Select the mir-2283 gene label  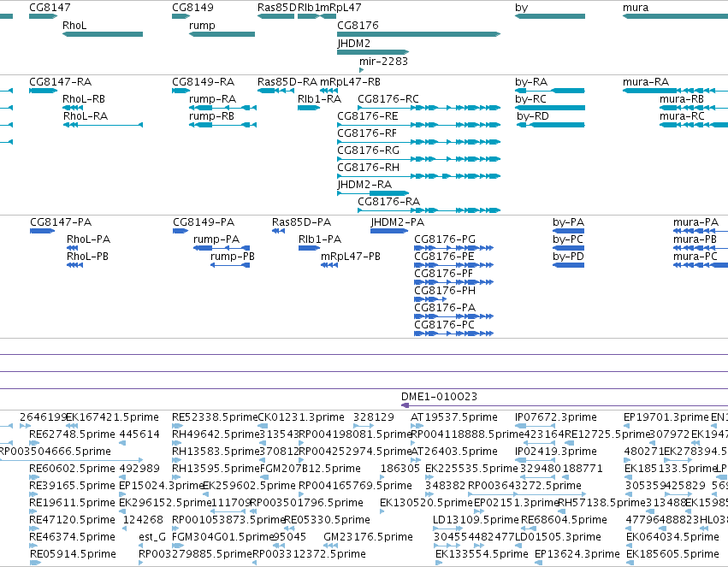383,62
